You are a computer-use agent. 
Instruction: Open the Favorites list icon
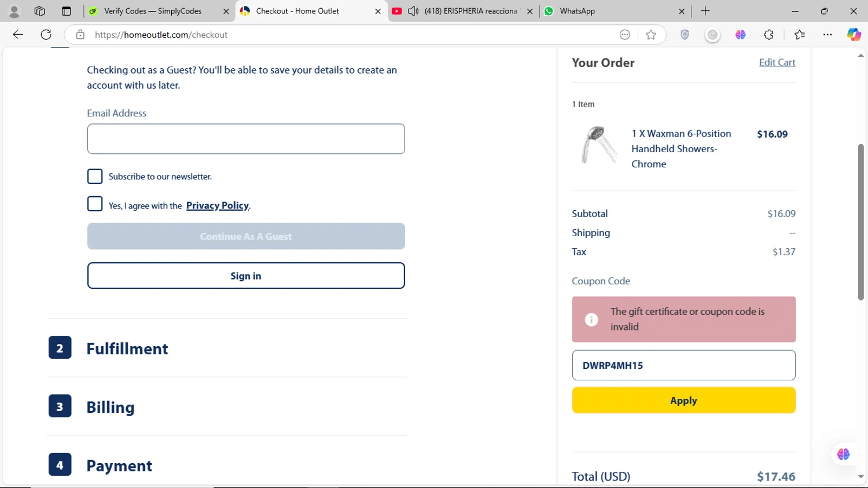[x=800, y=35]
